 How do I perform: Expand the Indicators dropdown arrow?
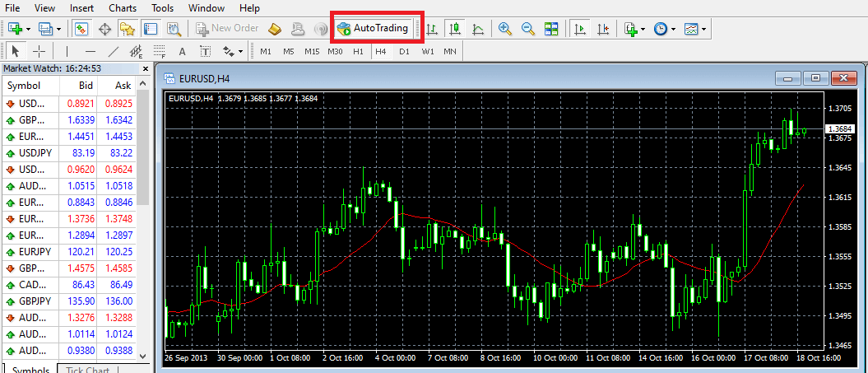click(x=643, y=28)
